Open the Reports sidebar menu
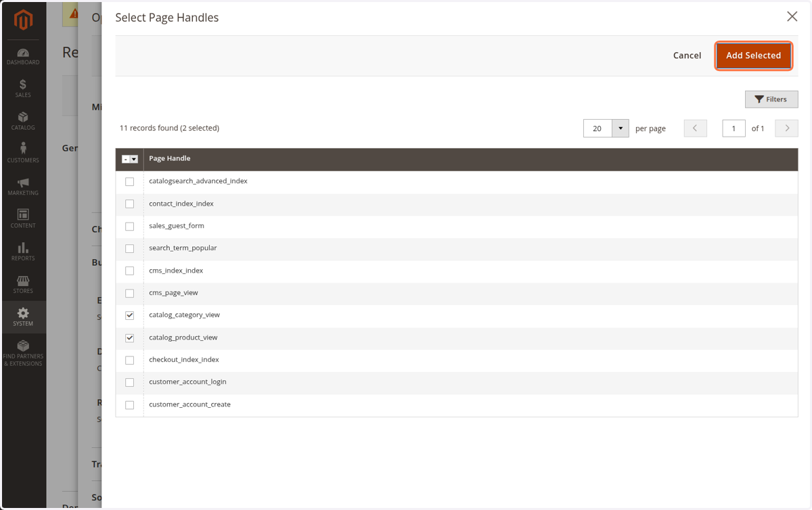This screenshot has height=510, width=812. click(23, 252)
